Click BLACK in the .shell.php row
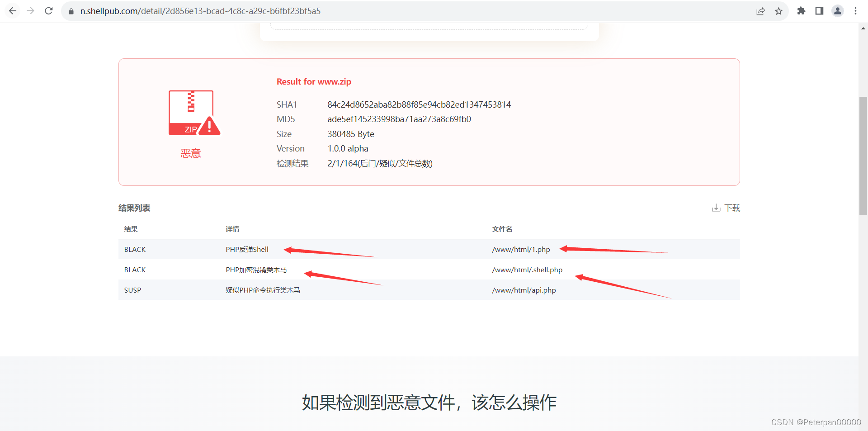This screenshot has width=868, height=431. (135, 270)
